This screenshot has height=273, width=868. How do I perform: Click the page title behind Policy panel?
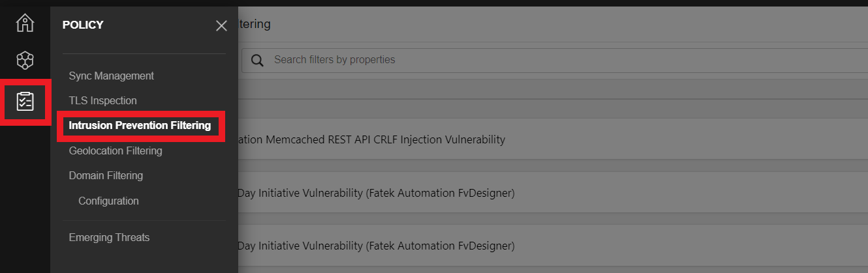255,24
